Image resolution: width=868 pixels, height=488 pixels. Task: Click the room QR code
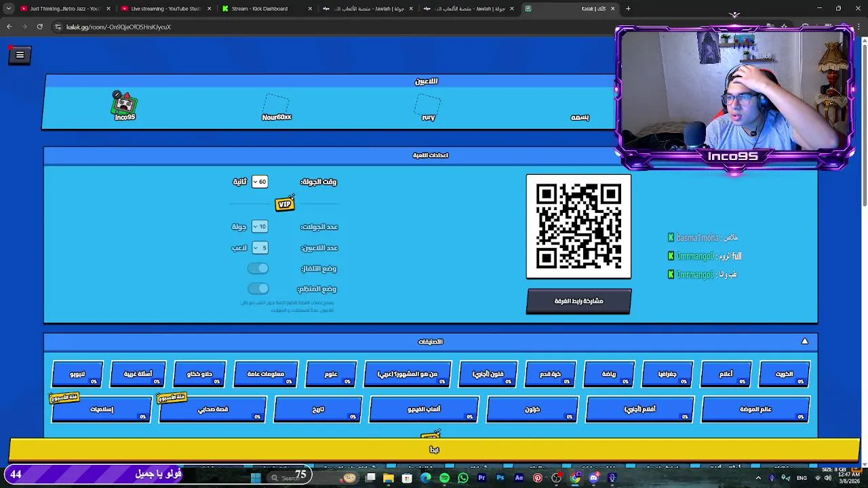(x=578, y=226)
